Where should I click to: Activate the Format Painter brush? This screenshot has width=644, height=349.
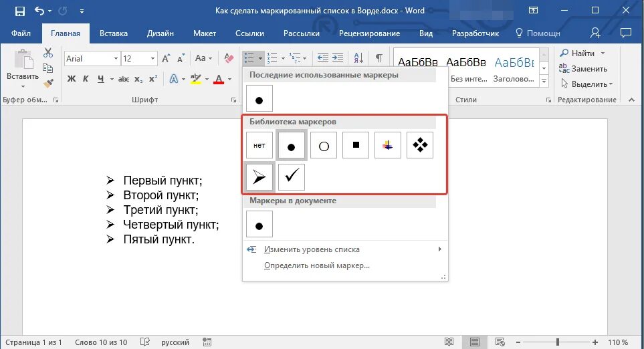click(x=48, y=84)
